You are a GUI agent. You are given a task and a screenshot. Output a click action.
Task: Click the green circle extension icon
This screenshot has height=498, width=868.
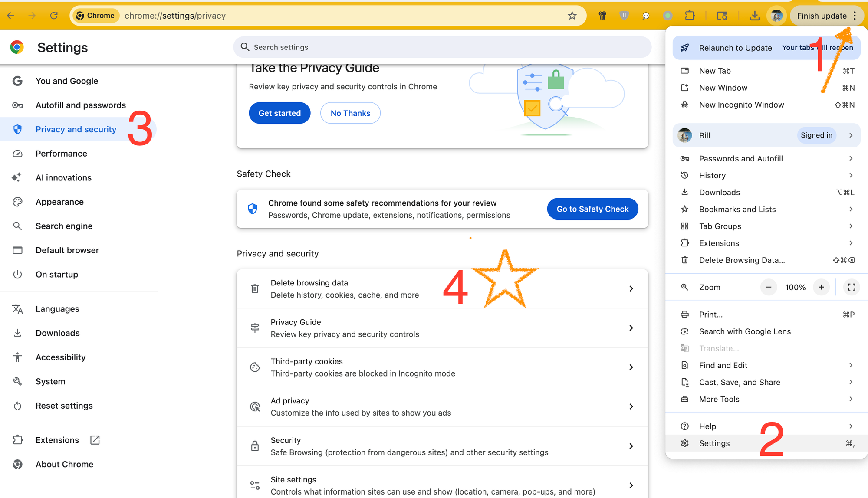click(x=667, y=16)
